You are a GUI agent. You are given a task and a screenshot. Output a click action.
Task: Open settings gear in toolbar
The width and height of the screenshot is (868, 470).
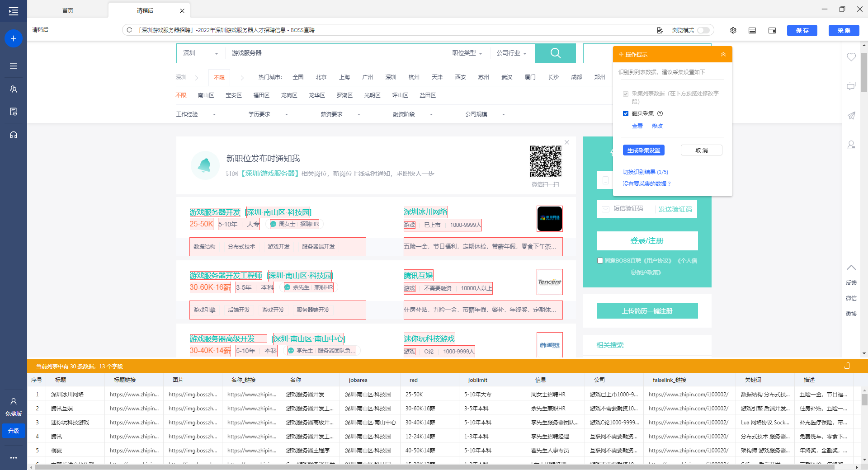tap(733, 30)
